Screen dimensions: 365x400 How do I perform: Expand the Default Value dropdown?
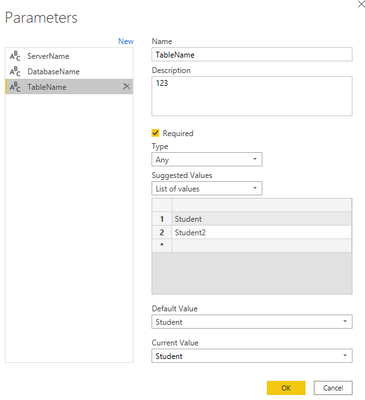pos(252,322)
